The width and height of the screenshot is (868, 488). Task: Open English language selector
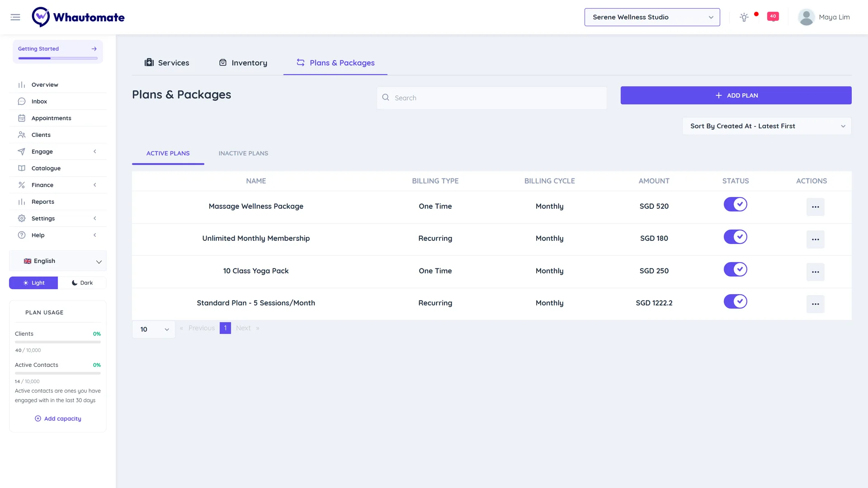point(58,261)
